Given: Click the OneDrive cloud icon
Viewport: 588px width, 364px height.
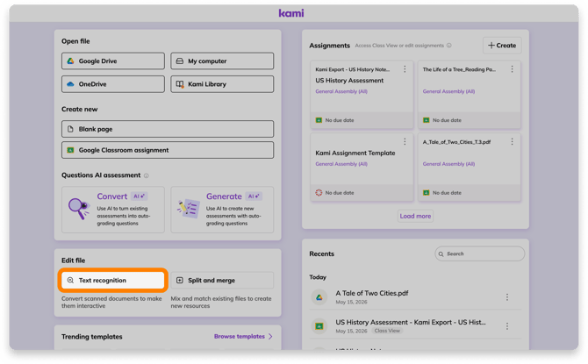Looking at the screenshot, I should pos(70,84).
